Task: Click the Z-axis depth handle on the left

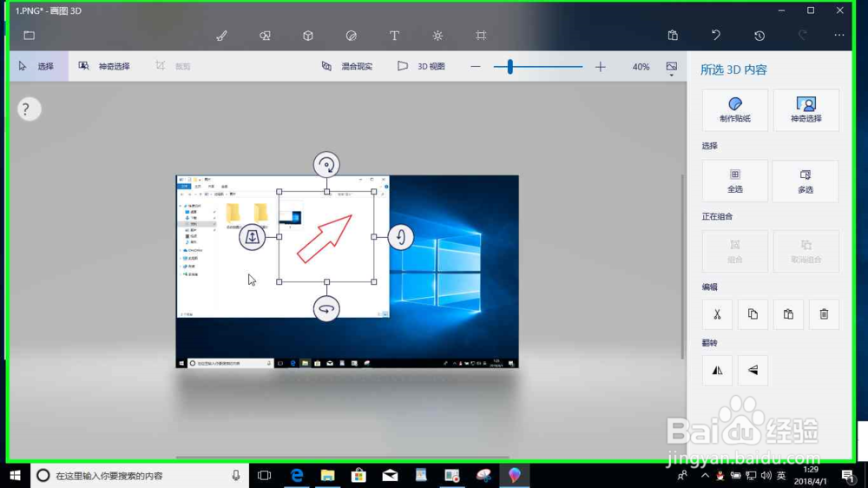Action: [x=252, y=237]
